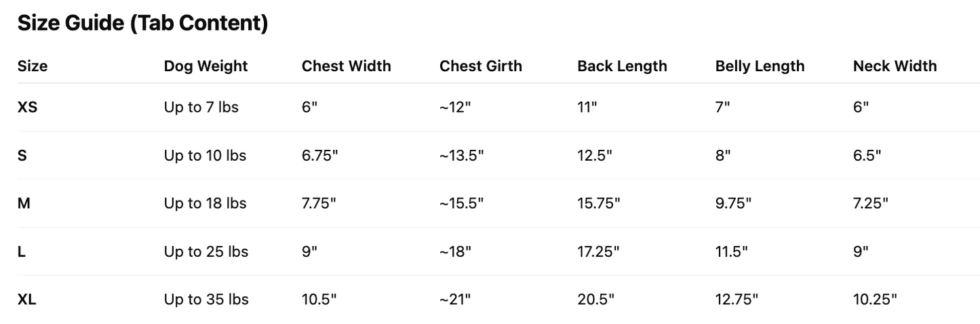Image resolution: width=980 pixels, height=324 pixels.
Task: Select the M size row label
Action: 24,203
